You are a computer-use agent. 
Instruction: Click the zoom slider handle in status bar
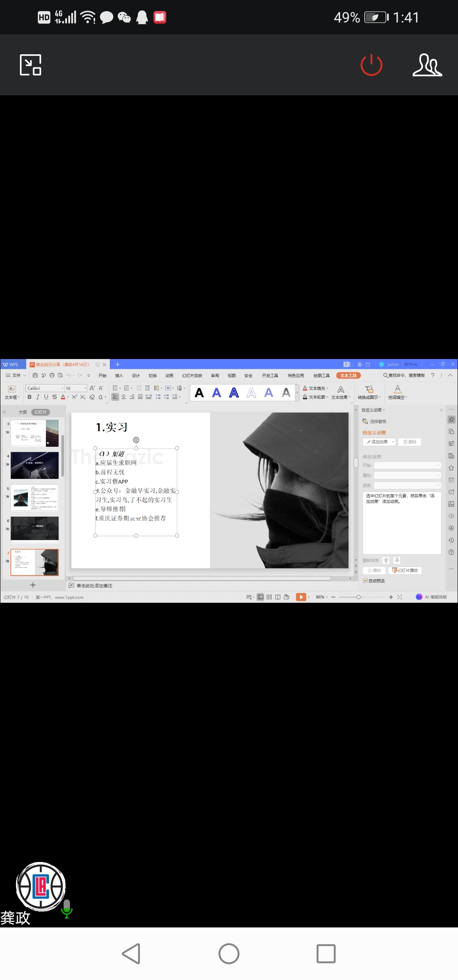click(x=358, y=597)
